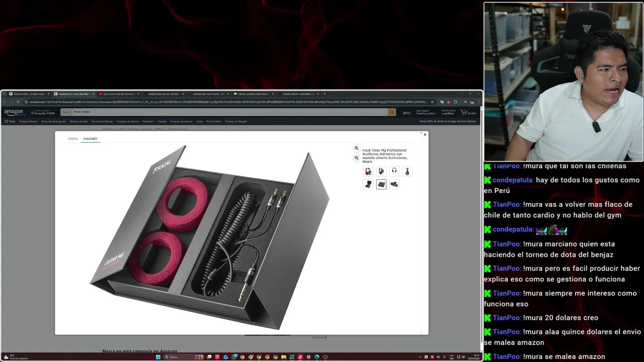Open the Historial dropdown in nav bar
The image size is (644, 362).
click(x=148, y=121)
